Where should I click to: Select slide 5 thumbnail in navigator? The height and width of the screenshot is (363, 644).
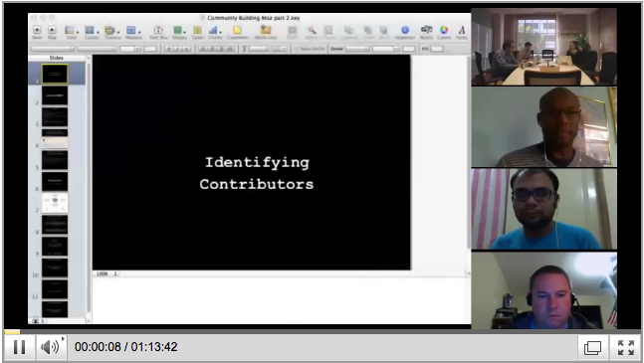pos(55,160)
